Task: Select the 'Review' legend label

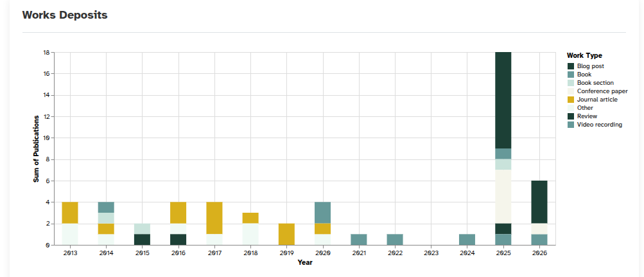Action: (x=587, y=116)
